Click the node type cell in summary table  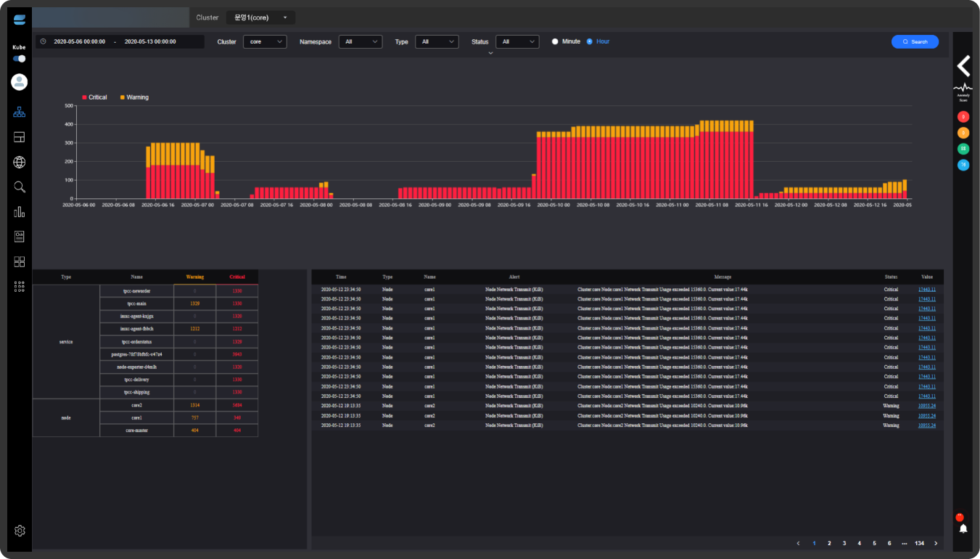66,417
